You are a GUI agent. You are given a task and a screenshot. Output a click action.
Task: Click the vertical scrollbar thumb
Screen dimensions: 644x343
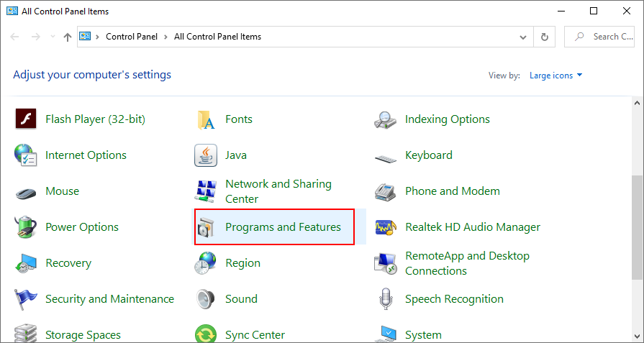(x=637, y=227)
